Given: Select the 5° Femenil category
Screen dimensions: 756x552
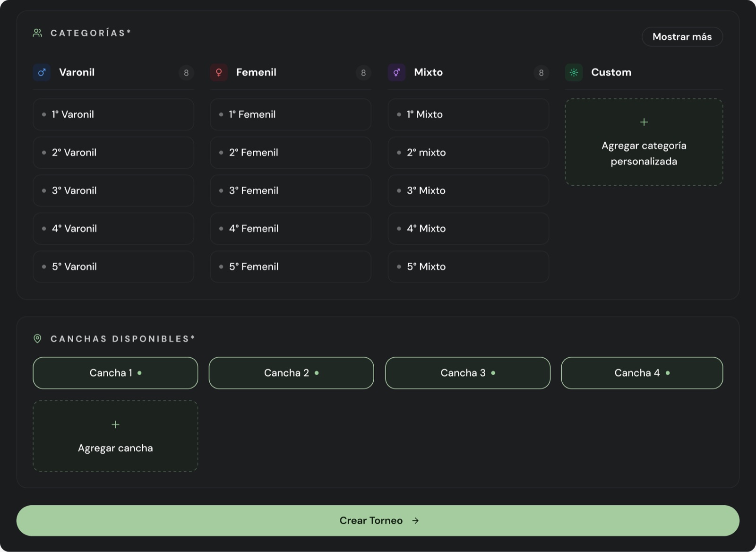Looking at the screenshot, I should (291, 267).
